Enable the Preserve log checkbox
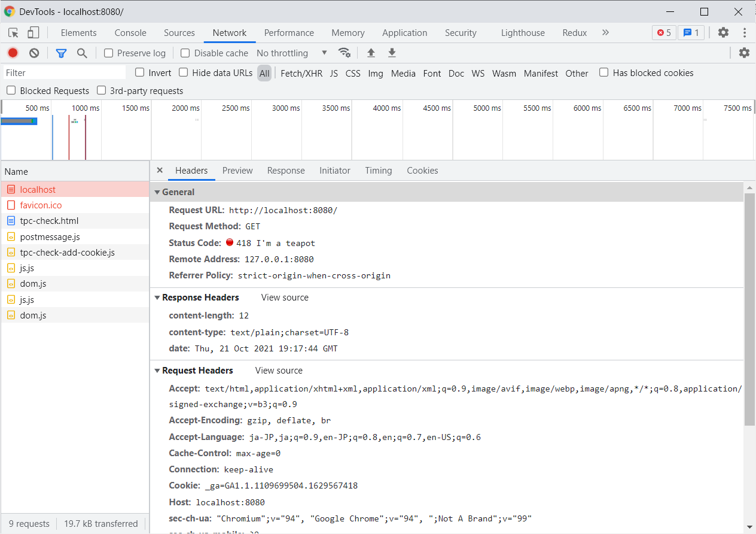Viewport: 756px width, 534px height. pos(109,53)
